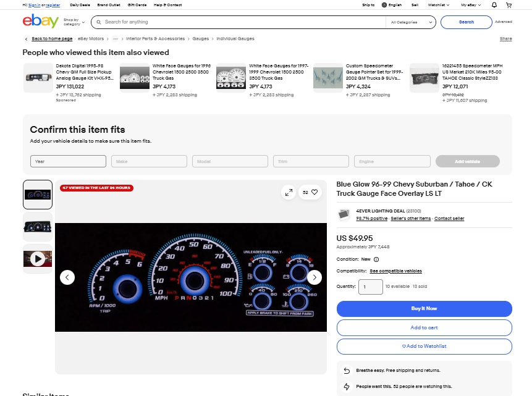Open White Face Gauges for 1996 listing
The height and width of the screenshot is (396, 532).
182,72
